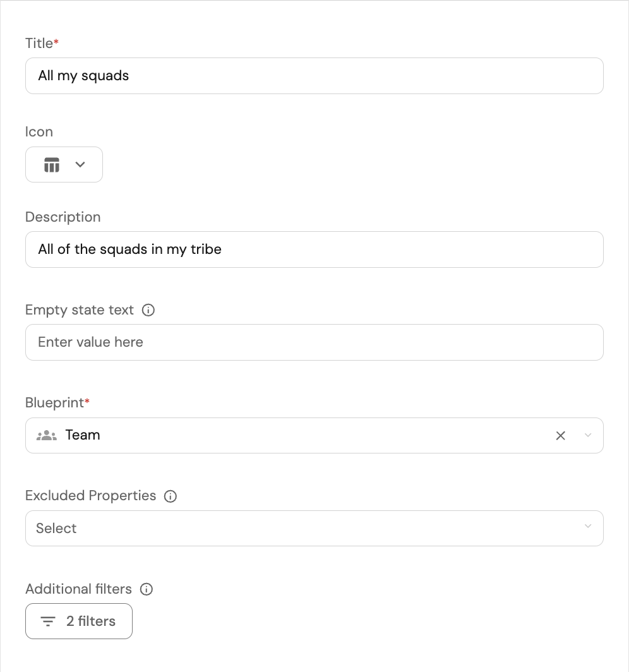Click the info icon beside Empty state text
Viewport: 629px width, 672px height.
(x=148, y=310)
